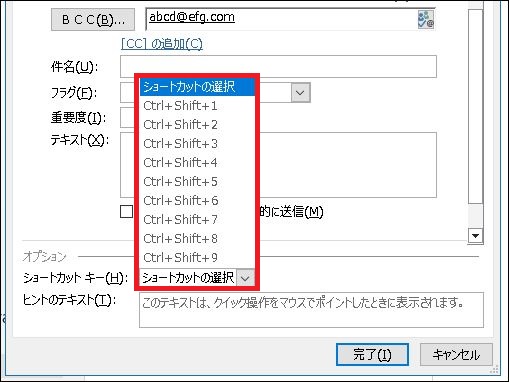Toggle the automatic send checkbox

(126, 211)
